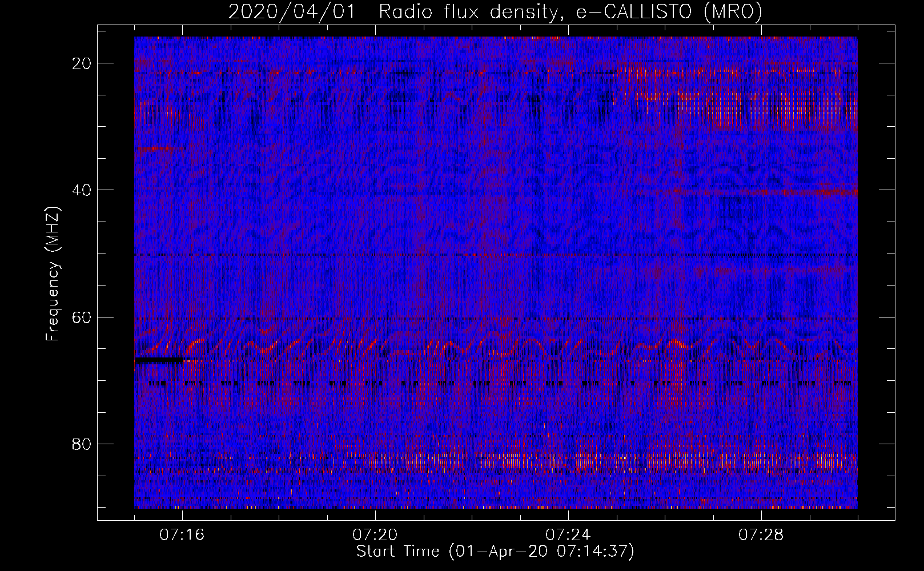Click the black gap bar near 67 MHz

(x=159, y=360)
